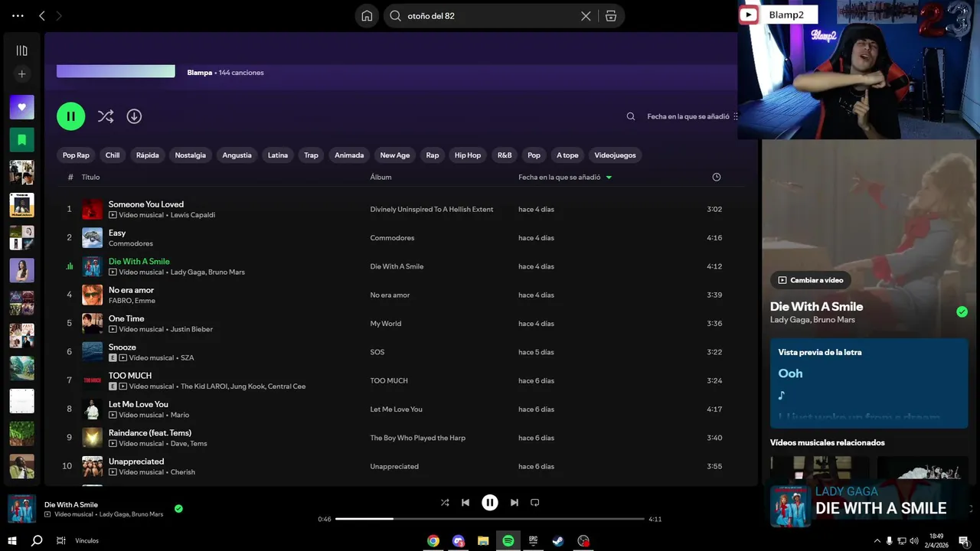This screenshot has width=980, height=551.
Task: Open File Explorer from taskbar
Action: (x=483, y=540)
